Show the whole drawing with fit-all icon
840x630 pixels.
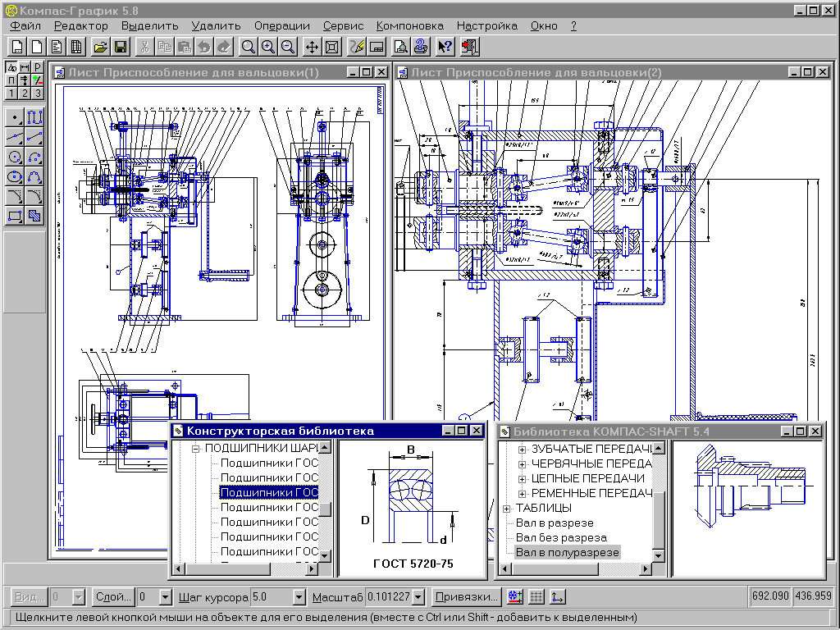(x=332, y=47)
